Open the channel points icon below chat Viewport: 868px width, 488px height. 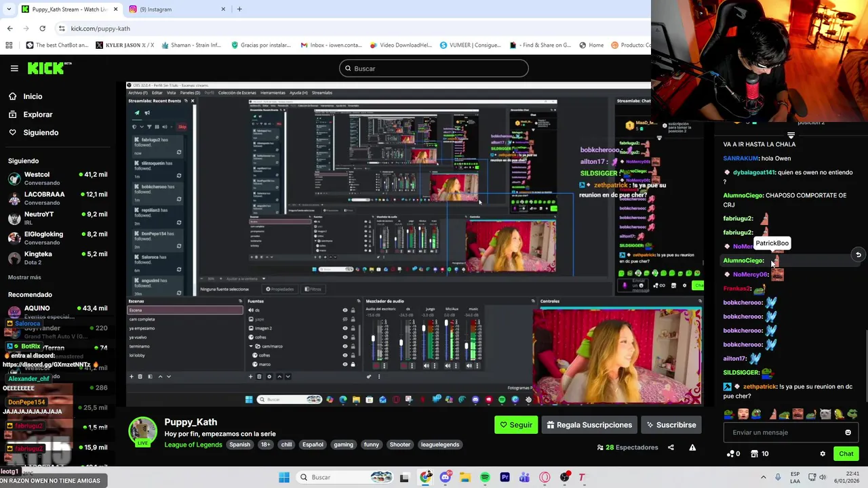tap(732, 453)
